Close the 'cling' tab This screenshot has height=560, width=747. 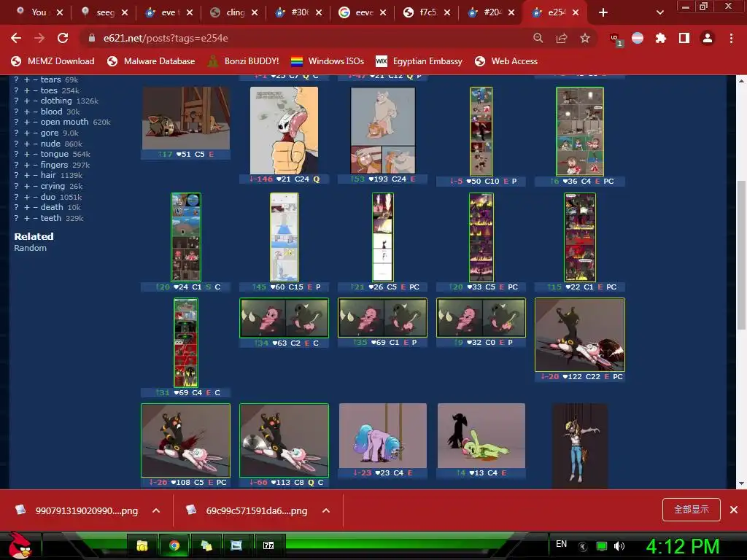pyautogui.click(x=255, y=12)
